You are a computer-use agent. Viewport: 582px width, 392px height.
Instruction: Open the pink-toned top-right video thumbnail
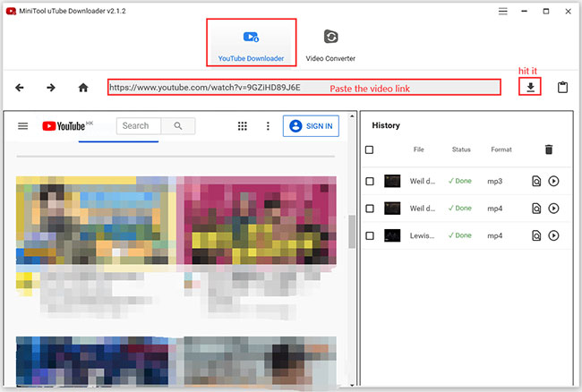(x=261, y=221)
